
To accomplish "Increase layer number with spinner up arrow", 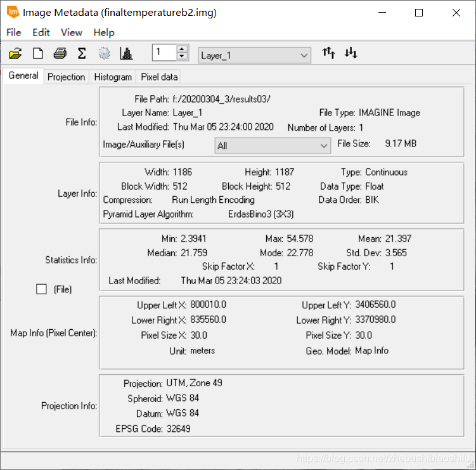I will coord(181,49).
